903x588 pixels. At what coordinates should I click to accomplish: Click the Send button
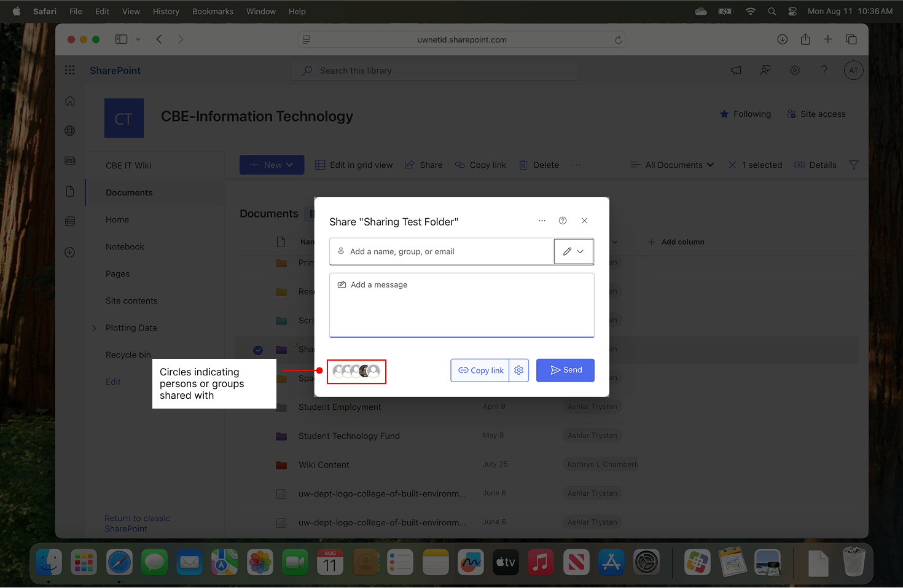565,370
